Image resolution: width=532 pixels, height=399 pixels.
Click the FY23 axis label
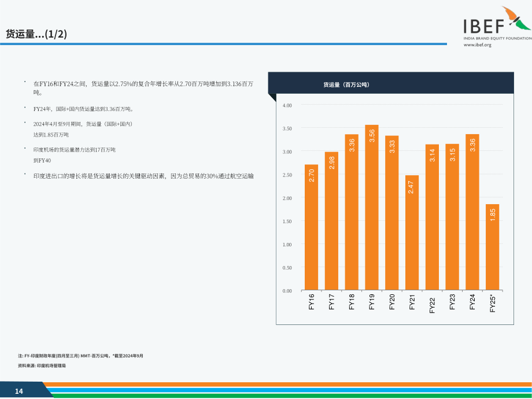pos(452,302)
